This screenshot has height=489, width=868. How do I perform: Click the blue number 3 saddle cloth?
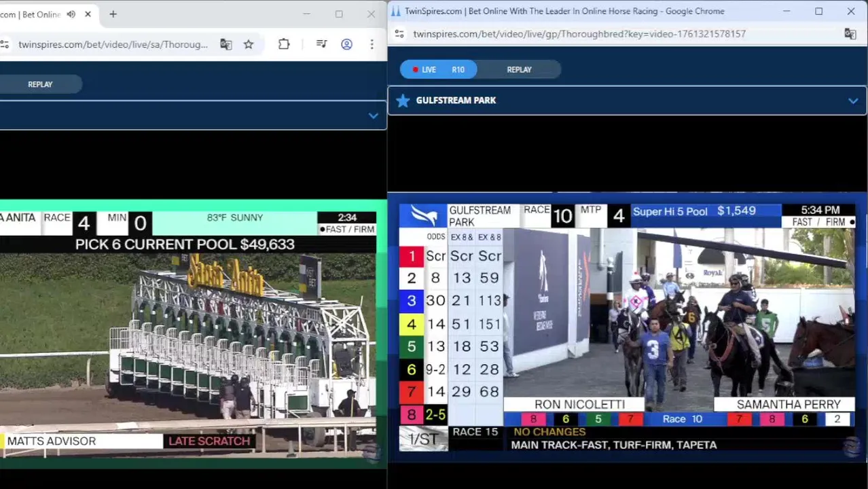(x=412, y=301)
